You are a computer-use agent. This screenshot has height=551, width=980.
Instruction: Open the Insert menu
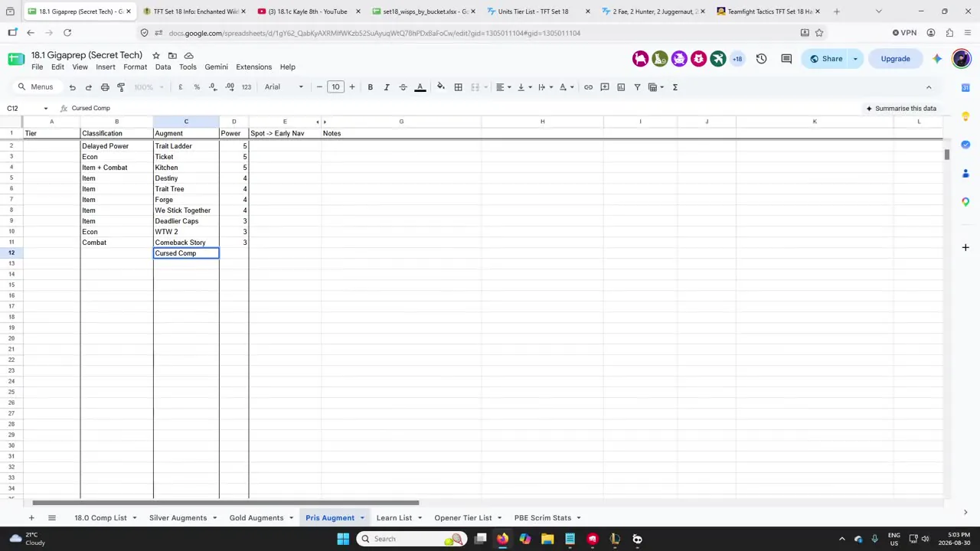106,67
